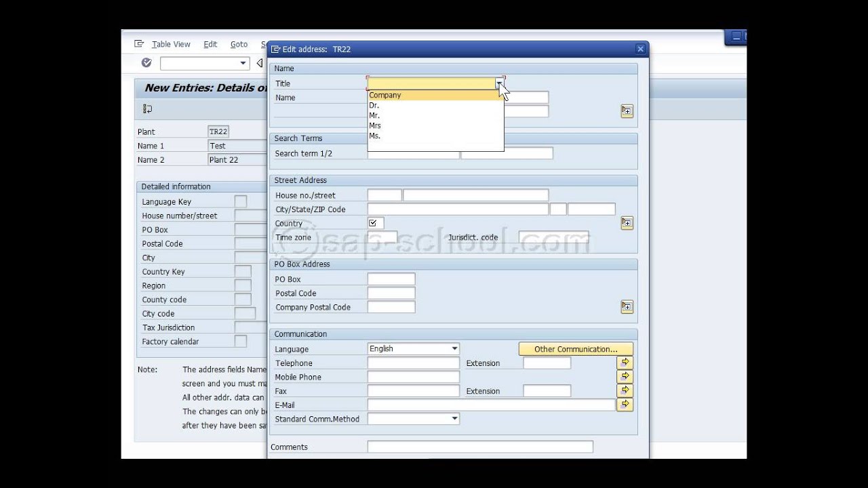Click the County code field
This screenshot has width=868, height=488.
pos(243,300)
